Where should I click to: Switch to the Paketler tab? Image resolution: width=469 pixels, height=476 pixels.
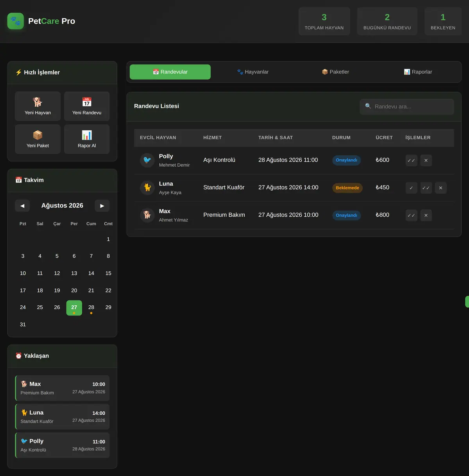click(335, 72)
